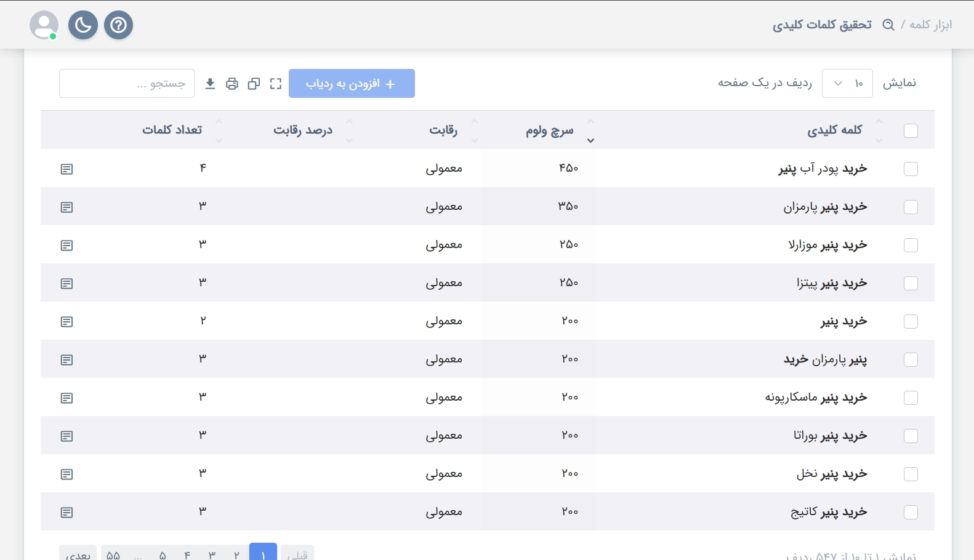The image size is (974, 560).
Task: Select the checkbox for خرید پنیر پارمزان
Action: click(x=911, y=207)
